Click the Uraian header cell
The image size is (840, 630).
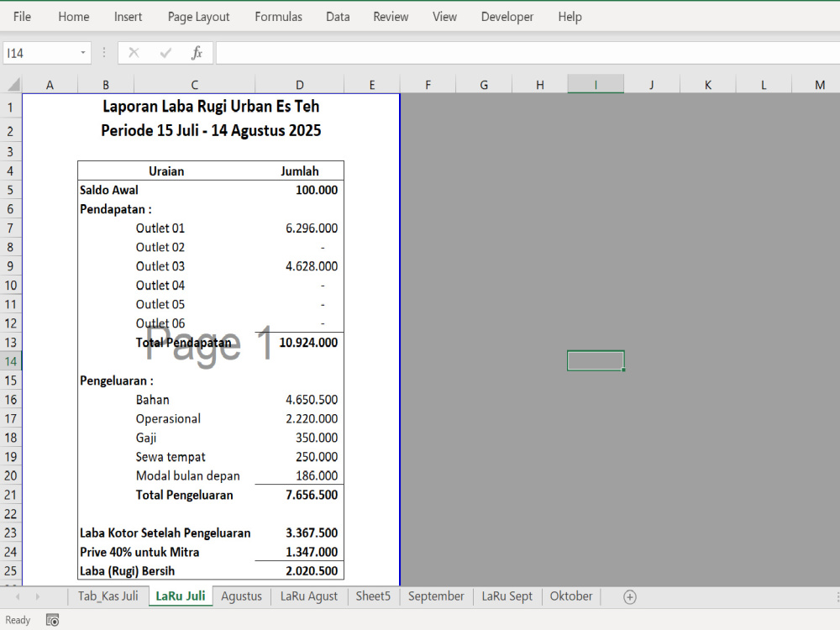(x=166, y=171)
